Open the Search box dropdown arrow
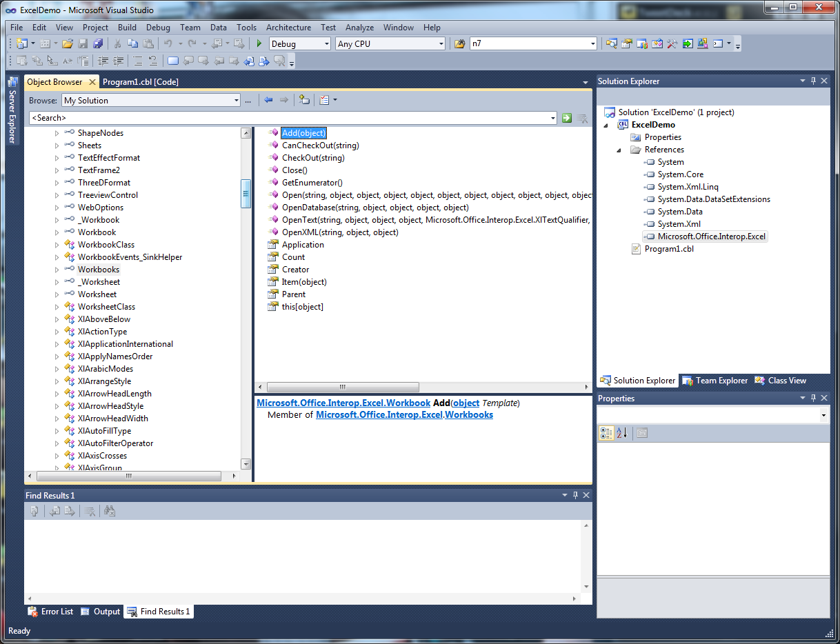Image resolution: width=840 pixels, height=644 pixels. pyautogui.click(x=552, y=118)
